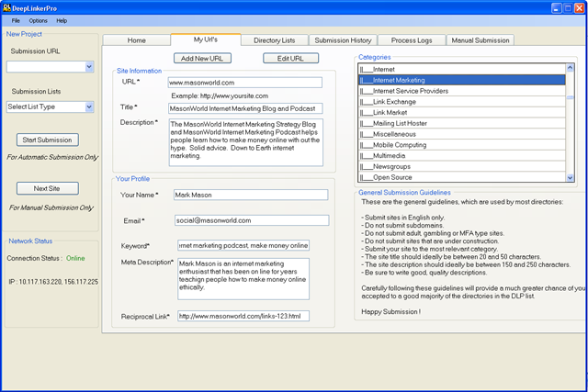Open the Submission History tab
The height and width of the screenshot is (392, 588).
click(x=343, y=40)
